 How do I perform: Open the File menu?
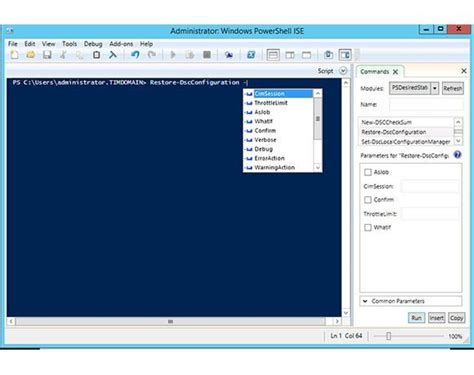[x=13, y=44]
